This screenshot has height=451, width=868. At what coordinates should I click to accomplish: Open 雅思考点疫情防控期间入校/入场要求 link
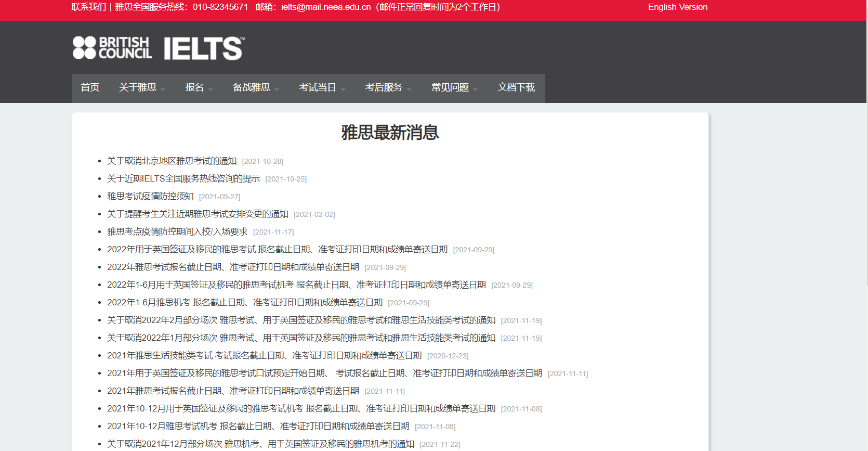177,232
